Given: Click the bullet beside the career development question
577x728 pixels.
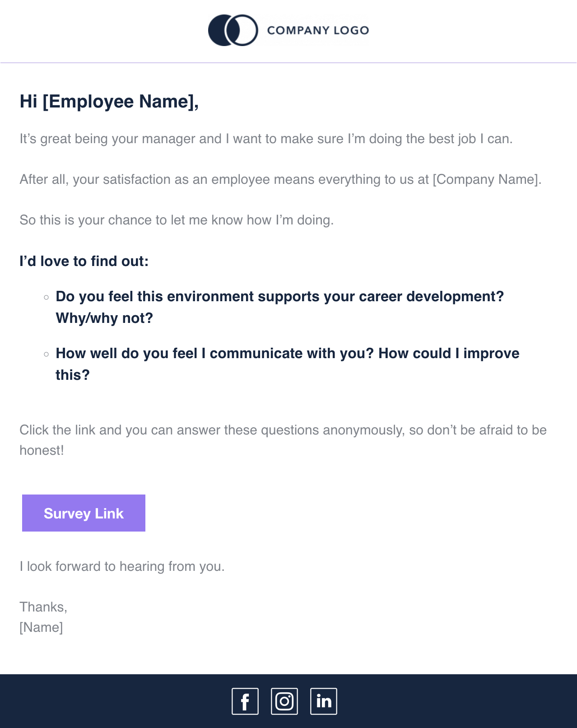Looking at the screenshot, I should coord(47,297).
